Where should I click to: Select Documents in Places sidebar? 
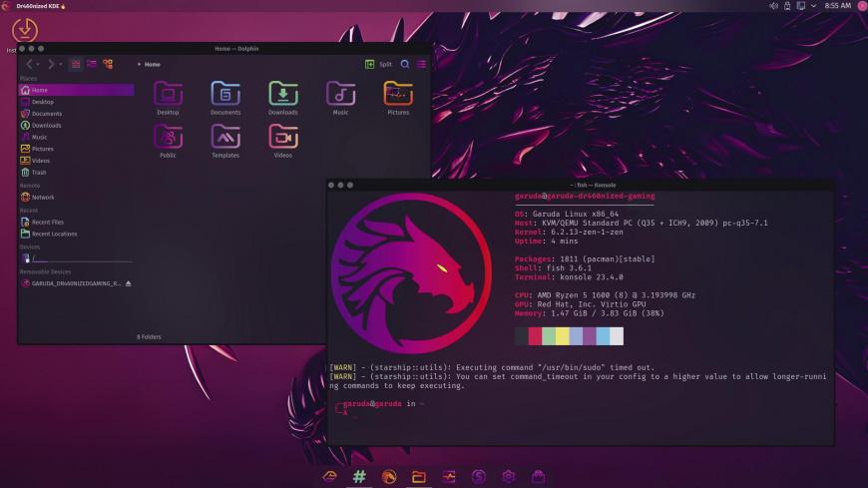(77, 114)
